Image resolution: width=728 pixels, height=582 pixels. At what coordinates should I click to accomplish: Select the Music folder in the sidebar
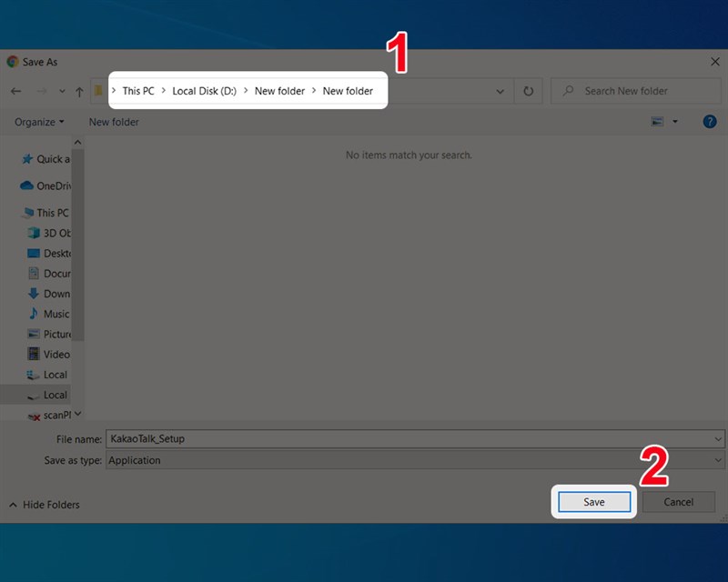tap(49, 314)
